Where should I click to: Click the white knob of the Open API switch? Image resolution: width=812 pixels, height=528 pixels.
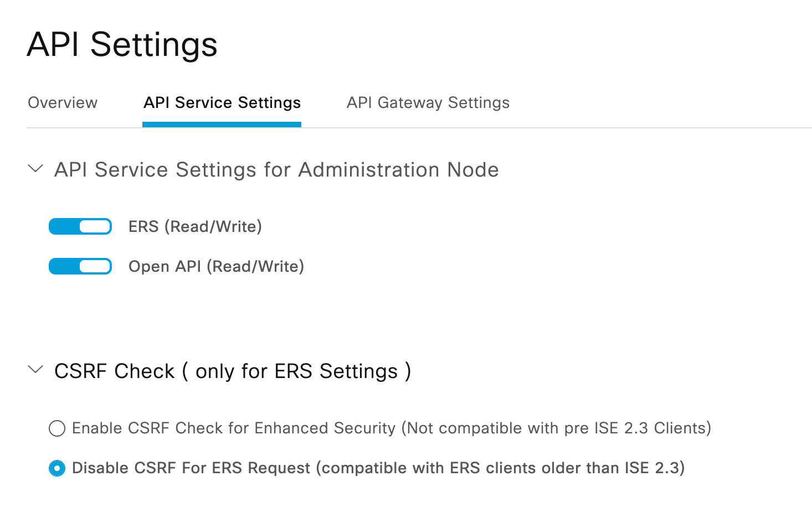point(95,266)
